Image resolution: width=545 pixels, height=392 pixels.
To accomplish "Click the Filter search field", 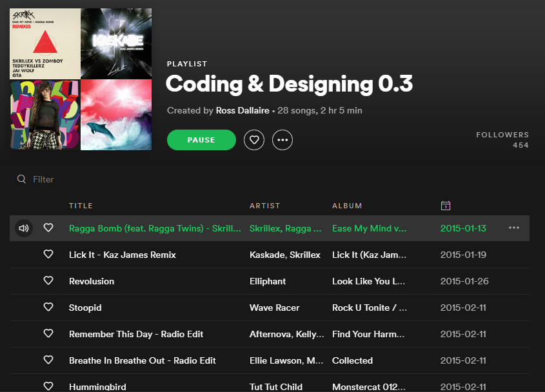I will pyautogui.click(x=43, y=179).
